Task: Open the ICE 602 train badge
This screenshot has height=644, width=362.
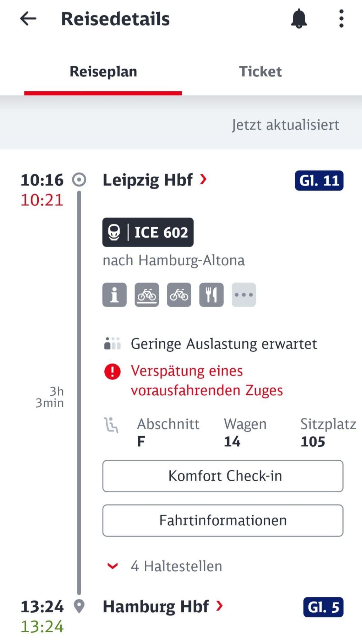Action: tap(148, 232)
